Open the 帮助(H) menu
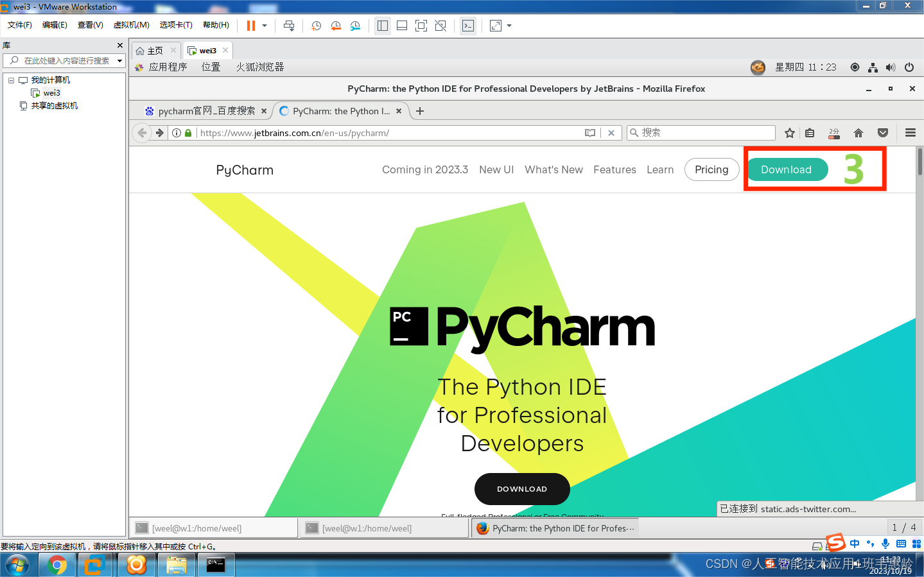924x577 pixels. (216, 25)
